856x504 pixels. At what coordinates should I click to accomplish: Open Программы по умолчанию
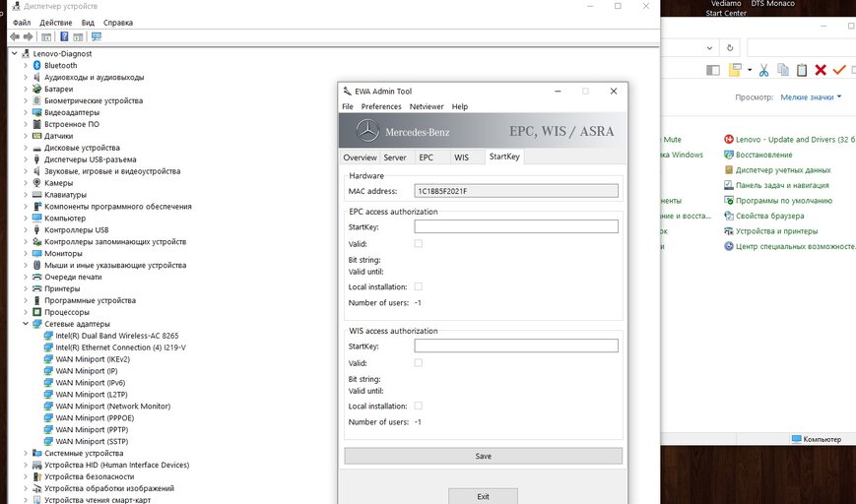tap(778, 201)
